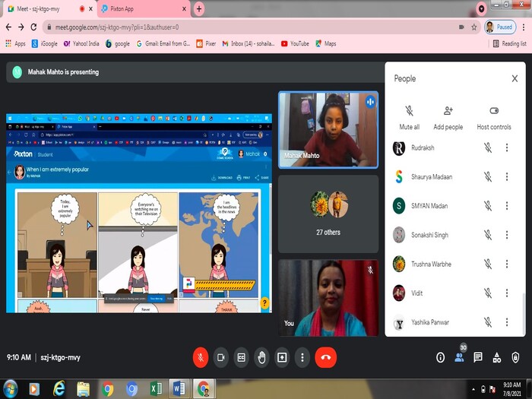
Task: Raise hand using the hand icon
Action: tap(261, 357)
